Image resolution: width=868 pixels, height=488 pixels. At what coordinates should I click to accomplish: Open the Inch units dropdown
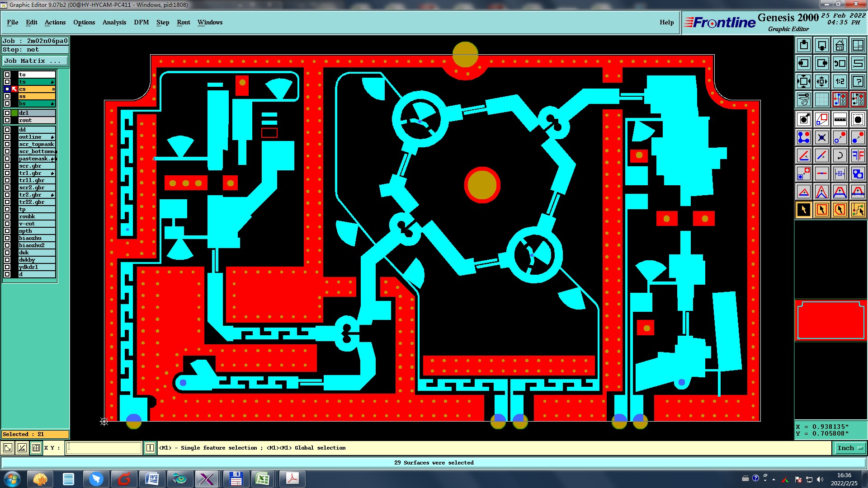pyautogui.click(x=849, y=448)
